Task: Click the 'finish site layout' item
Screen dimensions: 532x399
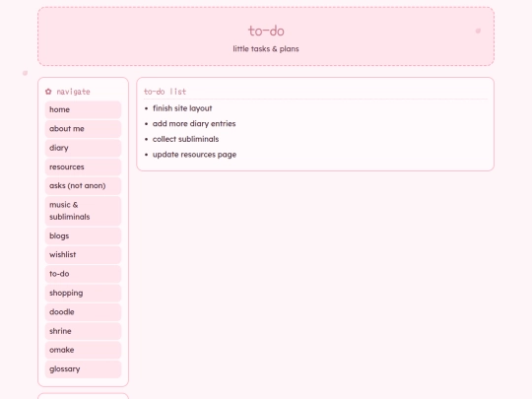Action: click(182, 108)
